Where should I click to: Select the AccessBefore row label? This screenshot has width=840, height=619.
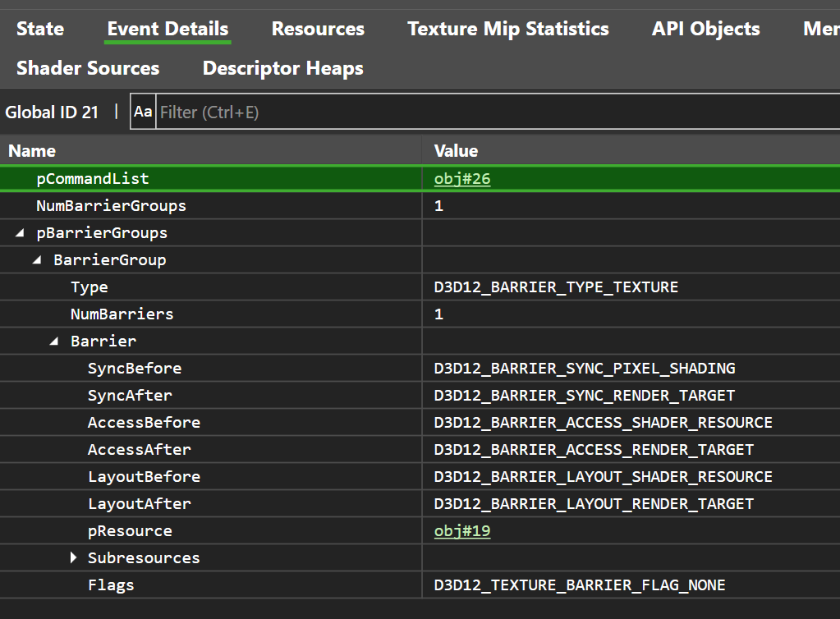tap(145, 423)
